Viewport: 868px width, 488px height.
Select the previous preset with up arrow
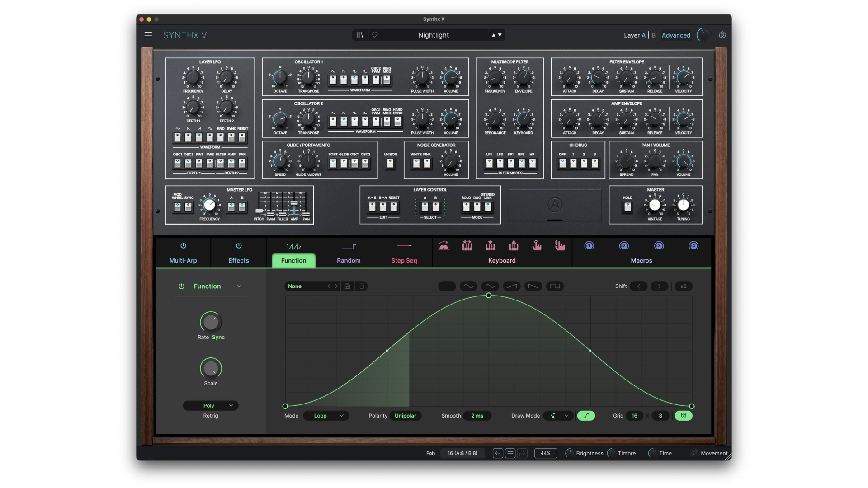[x=494, y=35]
